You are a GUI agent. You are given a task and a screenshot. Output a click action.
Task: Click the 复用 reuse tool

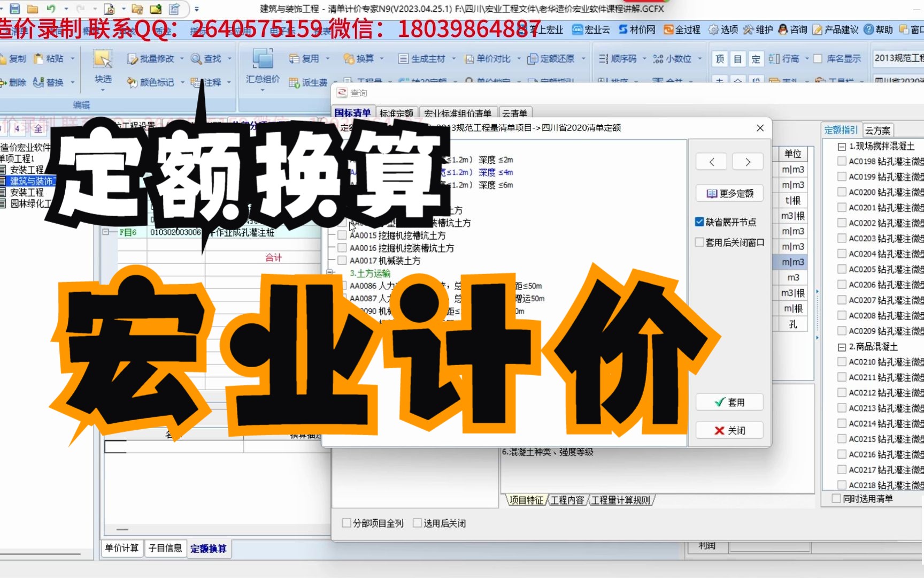[304, 58]
